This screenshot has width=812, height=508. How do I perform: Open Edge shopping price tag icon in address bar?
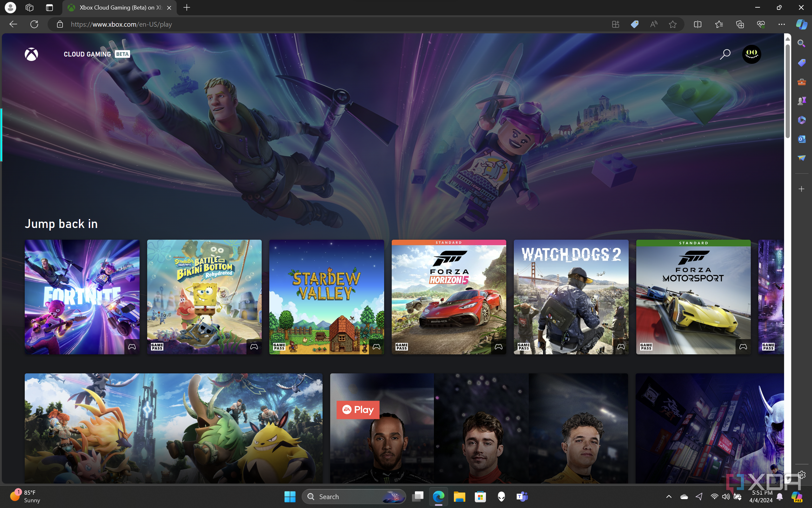coord(634,24)
